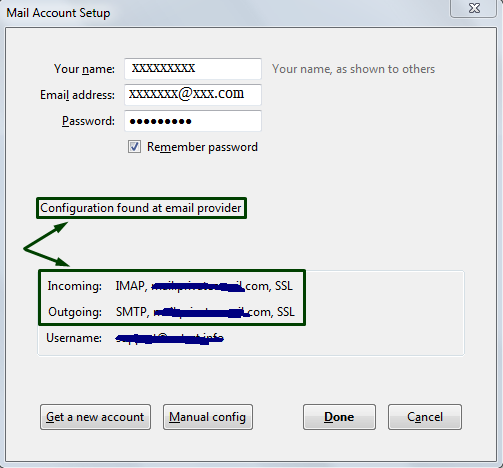Select the Outgoing SMTP server line
Image resolution: width=503 pixels, height=468 pixels.
click(171, 312)
